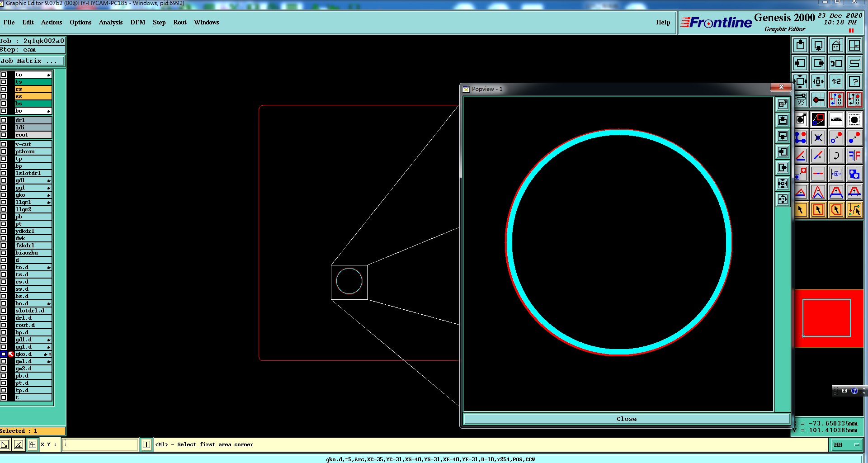868x463 pixels.
Task: Click the 1:2 zoom scale icon
Action: tap(836, 81)
